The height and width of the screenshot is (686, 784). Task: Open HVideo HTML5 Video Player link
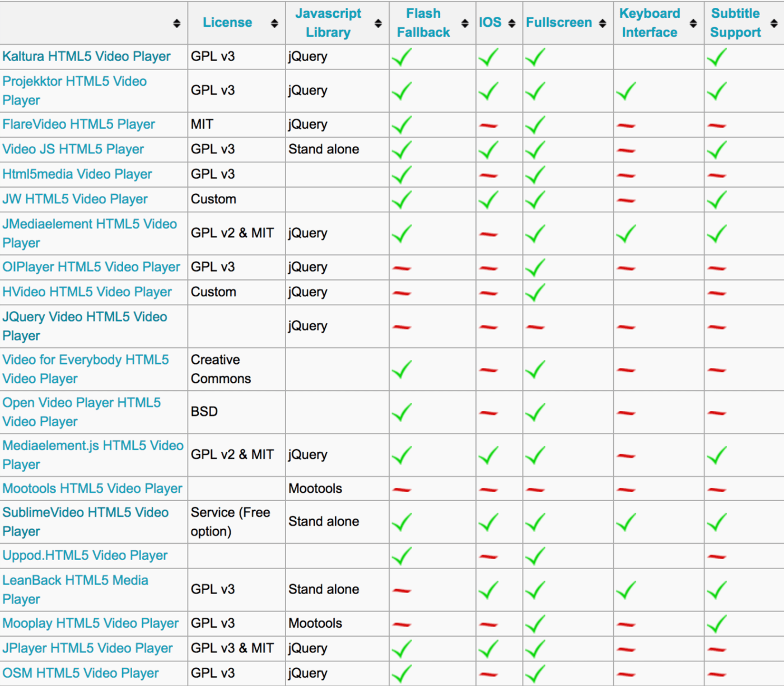(87, 292)
